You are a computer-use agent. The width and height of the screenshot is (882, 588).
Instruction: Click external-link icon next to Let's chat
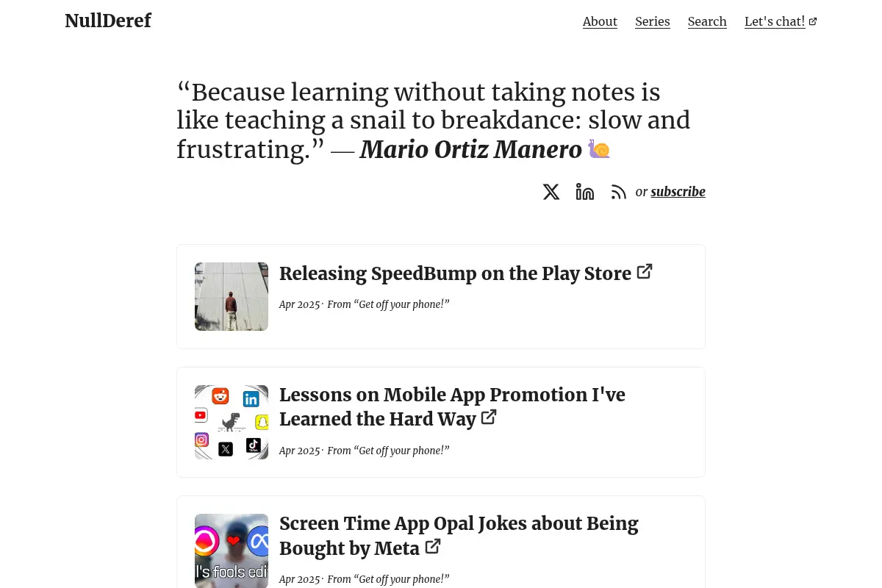click(x=813, y=21)
